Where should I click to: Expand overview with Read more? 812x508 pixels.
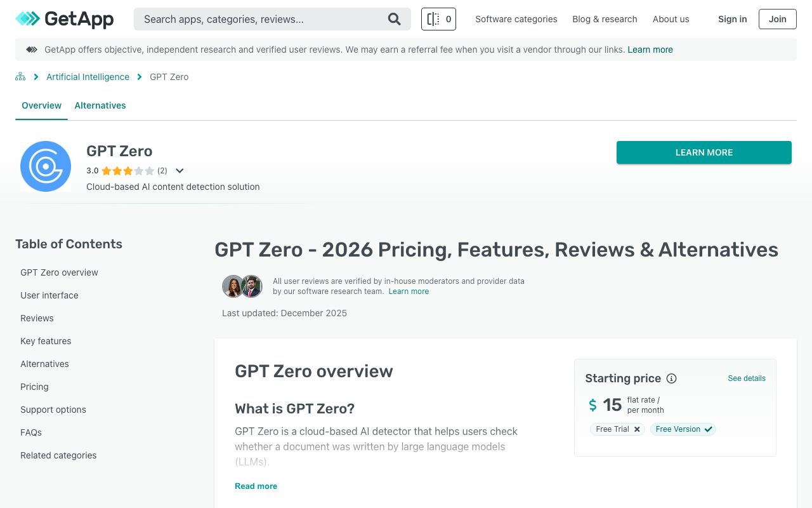point(256,486)
